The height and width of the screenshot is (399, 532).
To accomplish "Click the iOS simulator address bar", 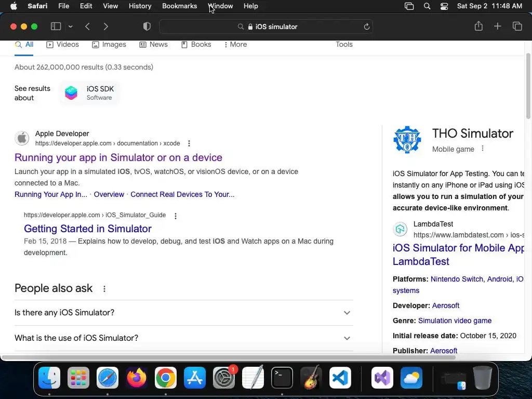I will point(266,26).
